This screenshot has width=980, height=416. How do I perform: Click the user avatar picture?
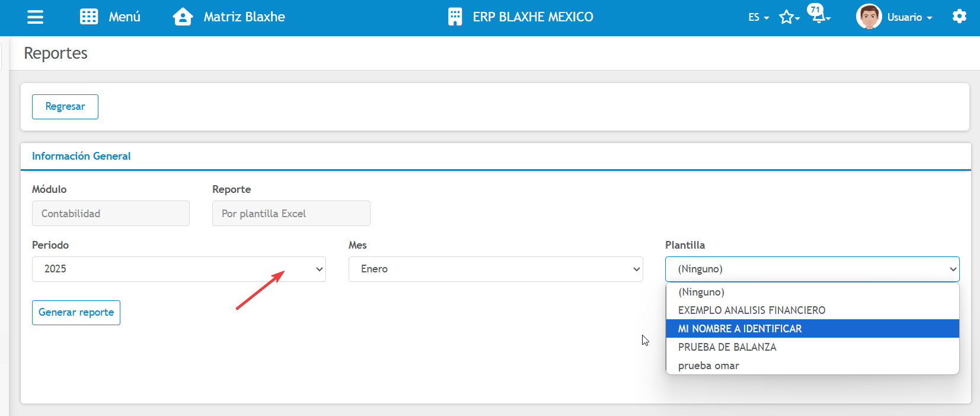[x=869, y=17]
